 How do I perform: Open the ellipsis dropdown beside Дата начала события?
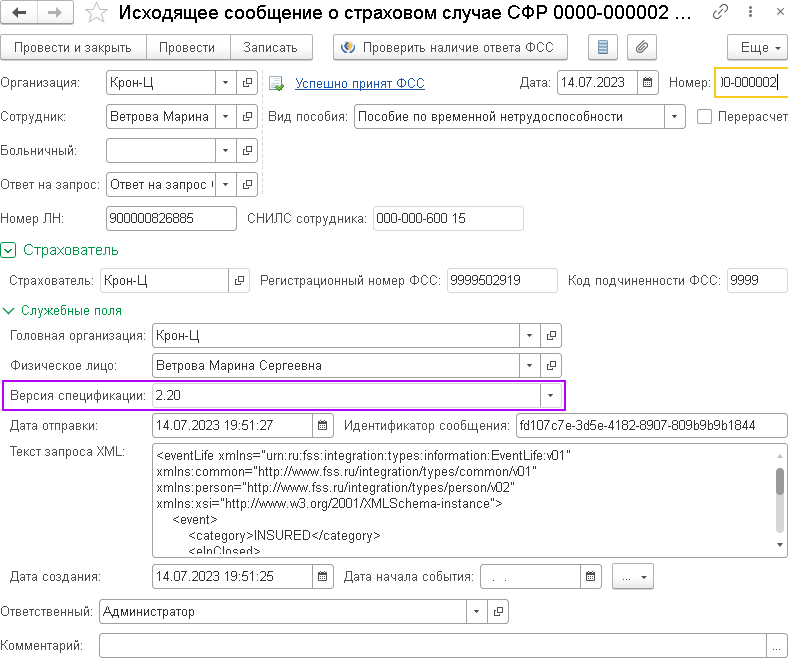coord(633,576)
